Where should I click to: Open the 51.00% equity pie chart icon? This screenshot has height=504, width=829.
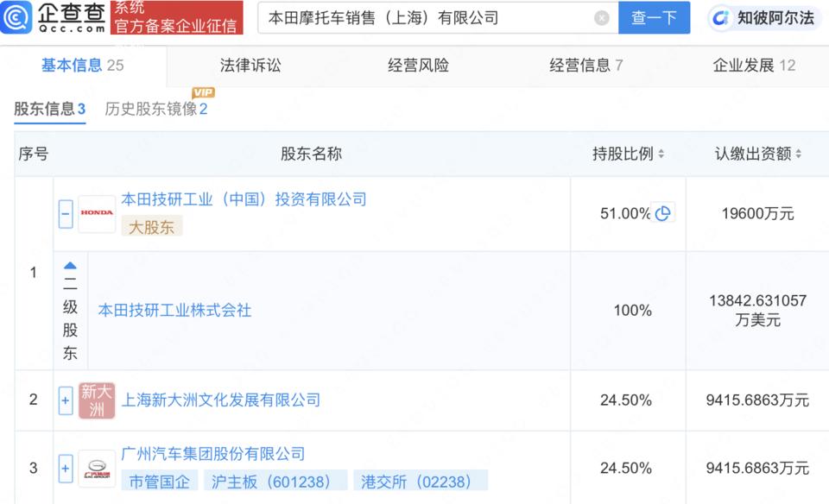(662, 213)
